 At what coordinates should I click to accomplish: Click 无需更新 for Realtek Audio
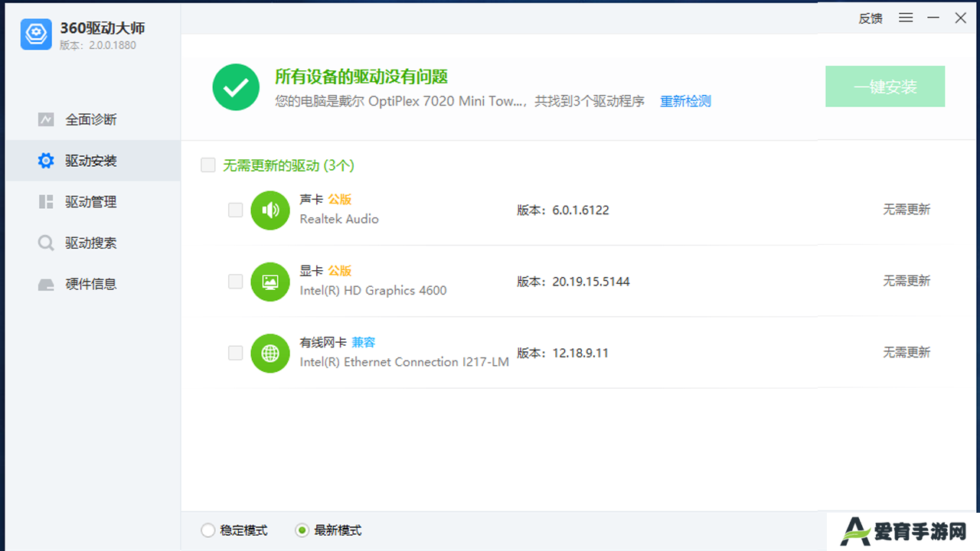point(906,210)
